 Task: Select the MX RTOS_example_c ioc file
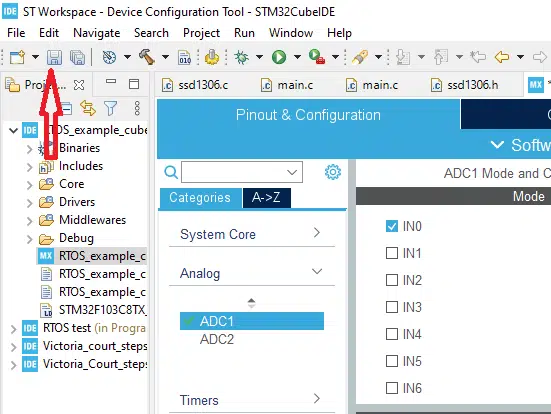(92, 256)
